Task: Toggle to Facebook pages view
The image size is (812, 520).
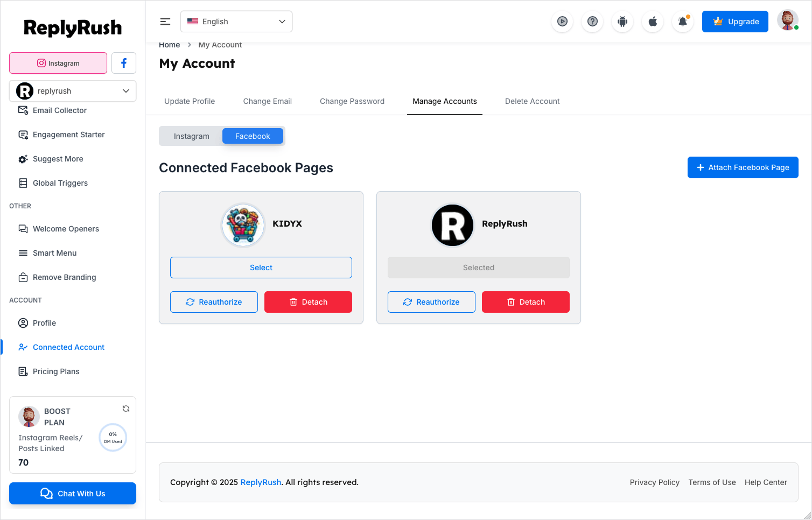Action: point(253,136)
